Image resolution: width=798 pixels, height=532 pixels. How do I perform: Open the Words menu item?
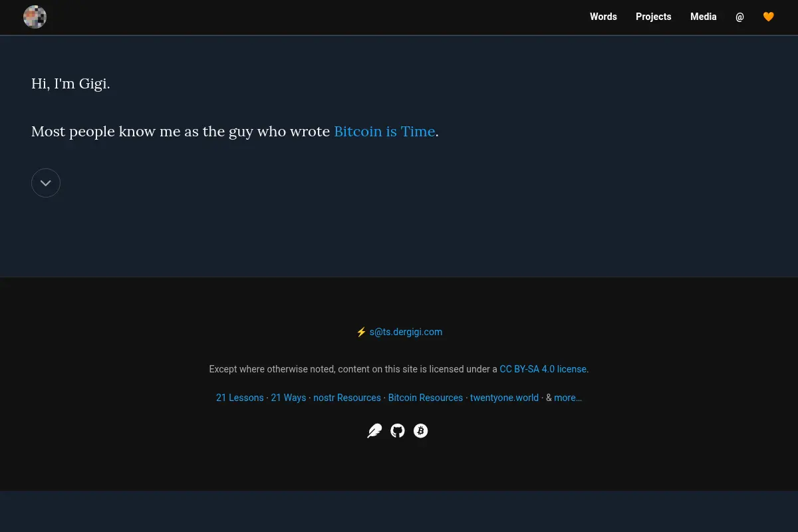tap(603, 17)
